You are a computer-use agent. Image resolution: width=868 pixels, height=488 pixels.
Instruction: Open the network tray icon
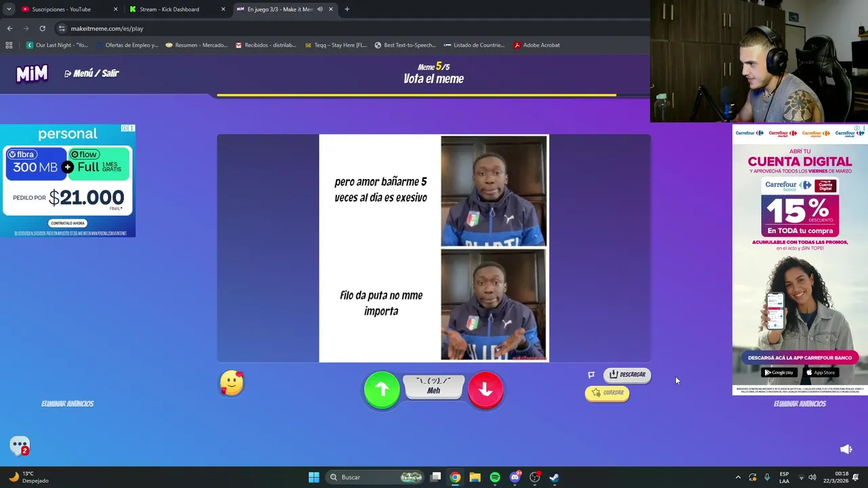point(801,477)
